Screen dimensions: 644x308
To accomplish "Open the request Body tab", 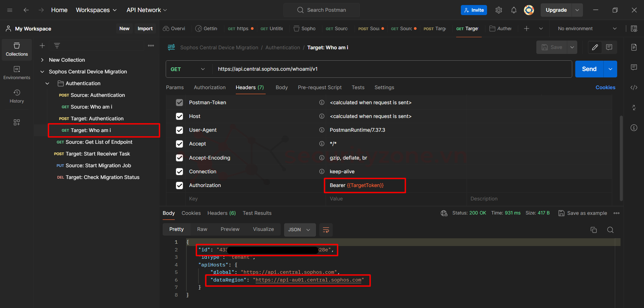I will coord(282,87).
